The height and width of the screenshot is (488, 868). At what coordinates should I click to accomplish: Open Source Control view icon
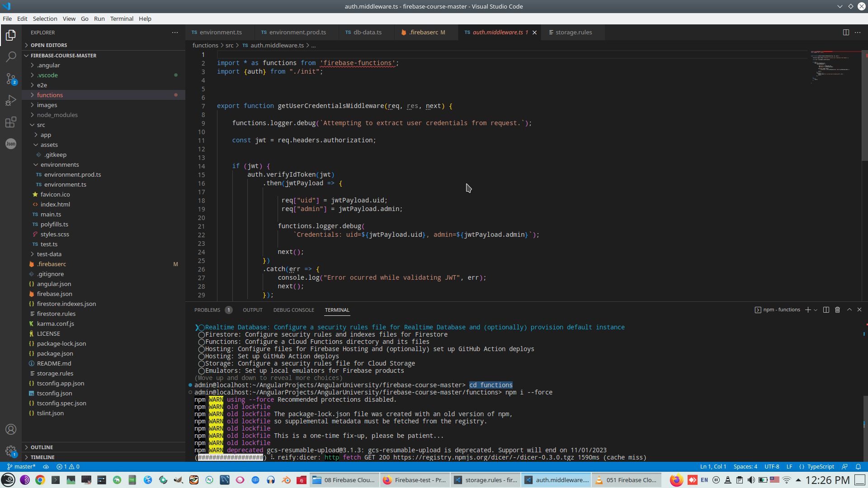(11, 79)
